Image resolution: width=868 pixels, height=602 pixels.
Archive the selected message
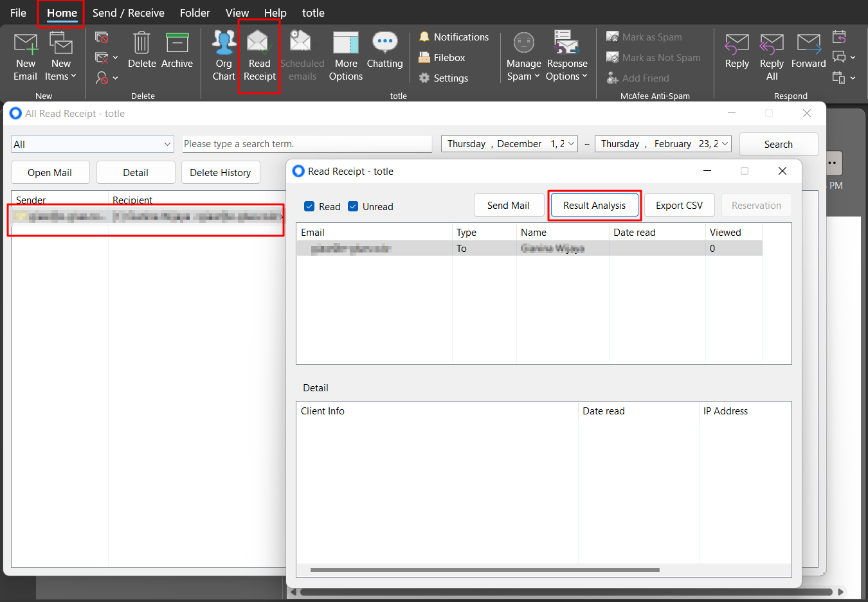pyautogui.click(x=177, y=50)
